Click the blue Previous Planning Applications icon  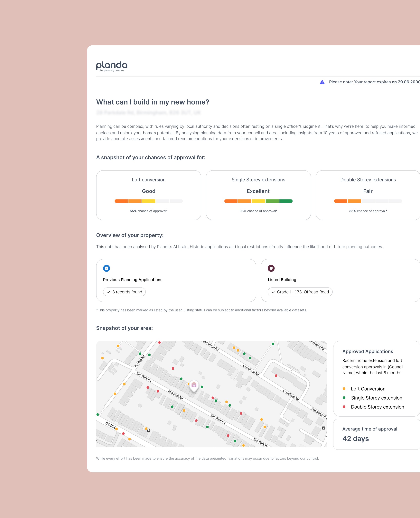[x=107, y=268]
